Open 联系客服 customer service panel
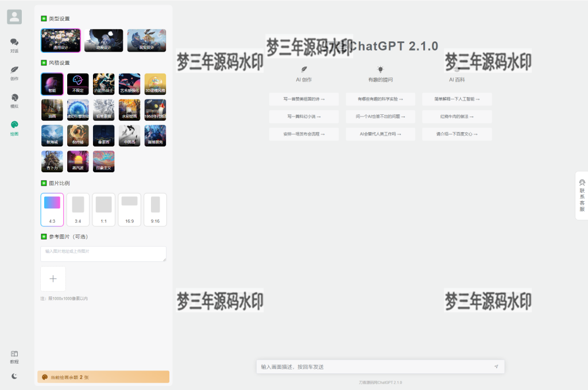The height and width of the screenshot is (390, 588). (582, 195)
